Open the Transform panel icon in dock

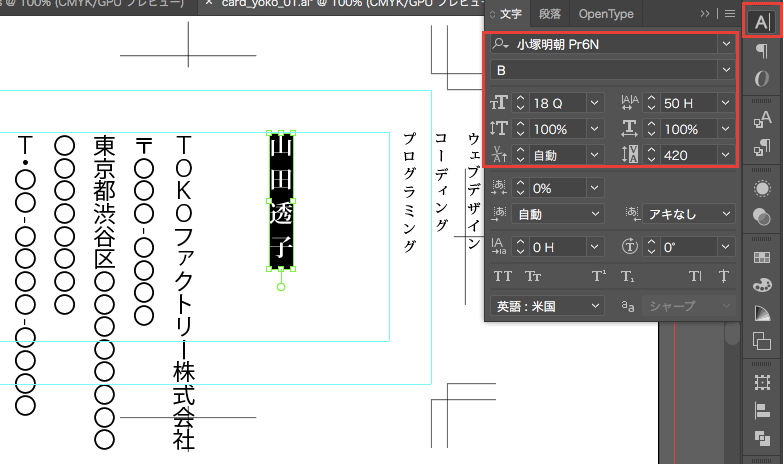tap(762, 381)
